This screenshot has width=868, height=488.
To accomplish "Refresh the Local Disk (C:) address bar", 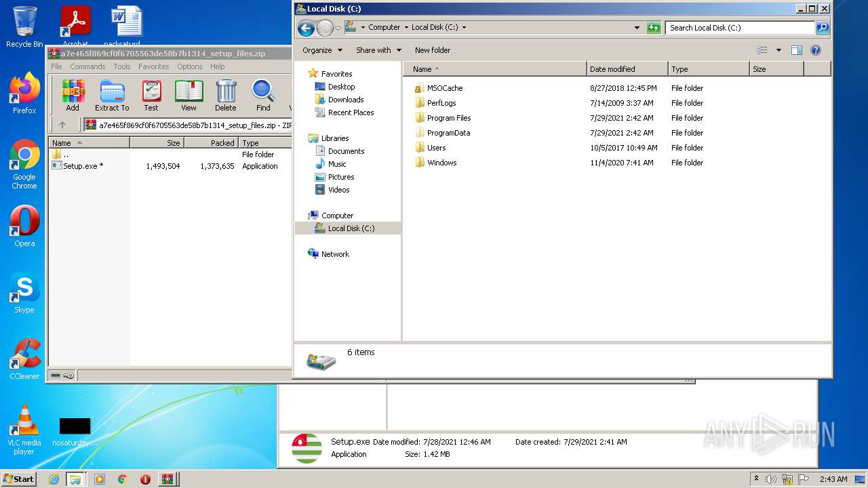I will pyautogui.click(x=654, y=28).
